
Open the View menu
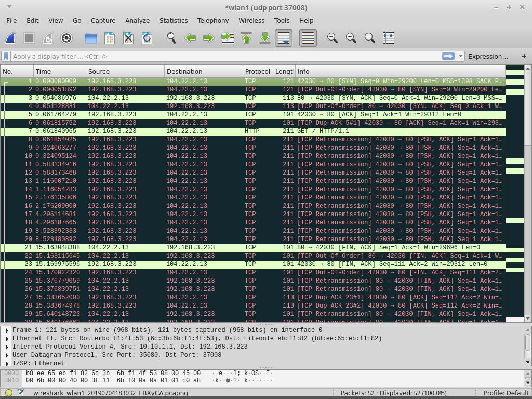[x=55, y=21]
